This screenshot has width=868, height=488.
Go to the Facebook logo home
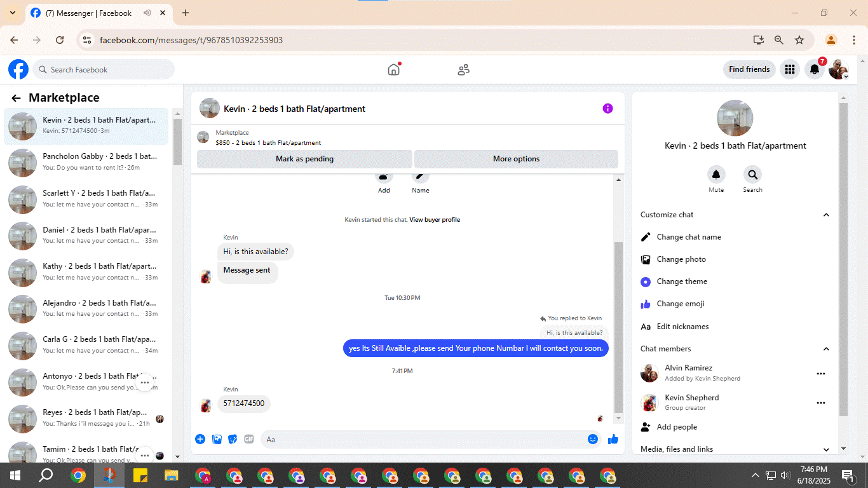click(18, 69)
